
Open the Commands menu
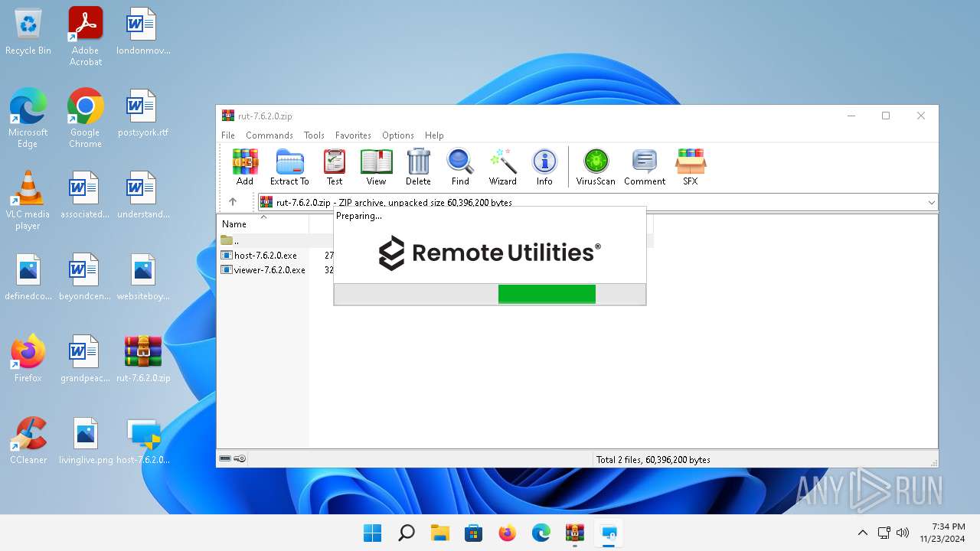[269, 135]
